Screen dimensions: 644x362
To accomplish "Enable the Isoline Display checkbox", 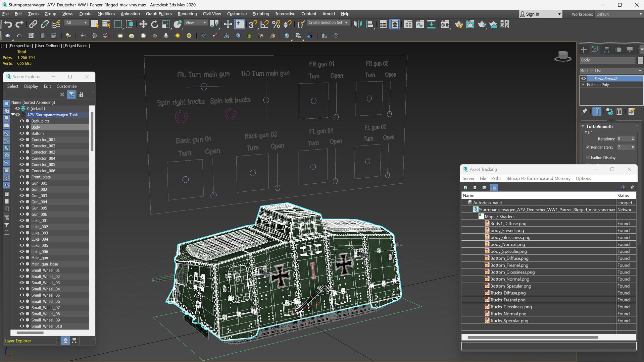I will tap(588, 158).
